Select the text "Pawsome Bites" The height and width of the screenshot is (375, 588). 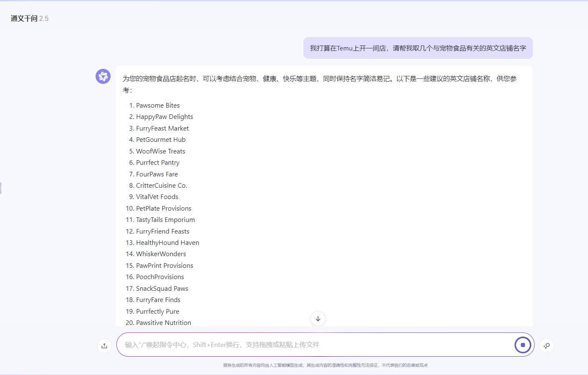(158, 106)
